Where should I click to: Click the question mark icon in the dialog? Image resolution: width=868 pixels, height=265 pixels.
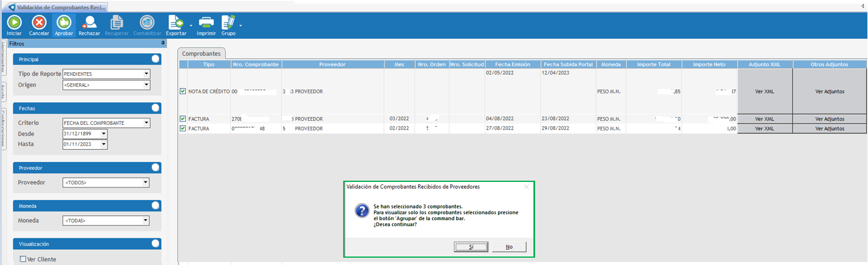pyautogui.click(x=361, y=210)
